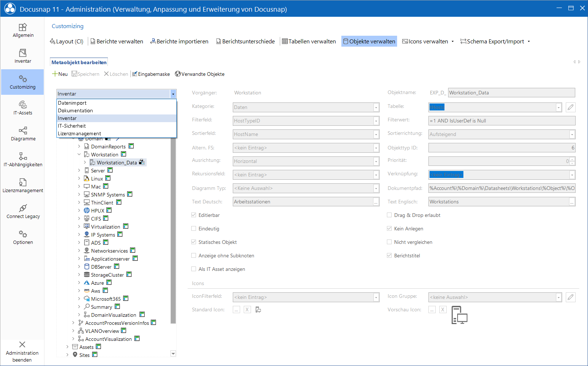Open the Eingabemaske editor
The image size is (588, 366).
151,74
